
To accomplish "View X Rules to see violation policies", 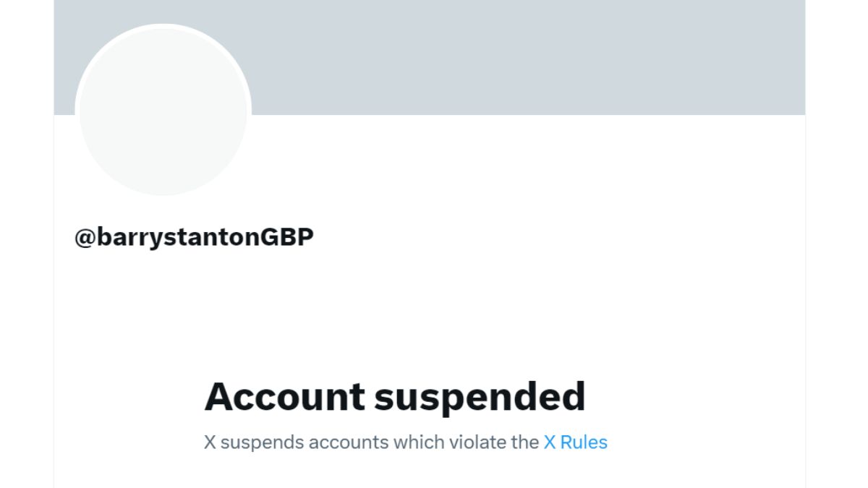I will point(574,442).
